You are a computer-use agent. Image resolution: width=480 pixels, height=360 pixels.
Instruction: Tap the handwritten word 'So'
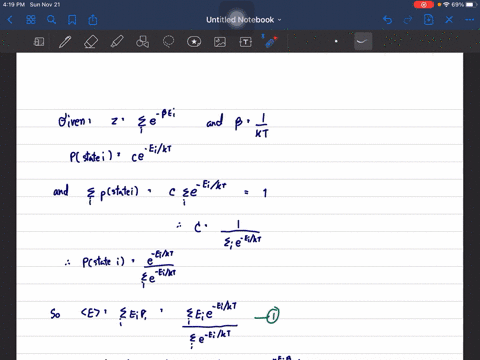click(55, 314)
